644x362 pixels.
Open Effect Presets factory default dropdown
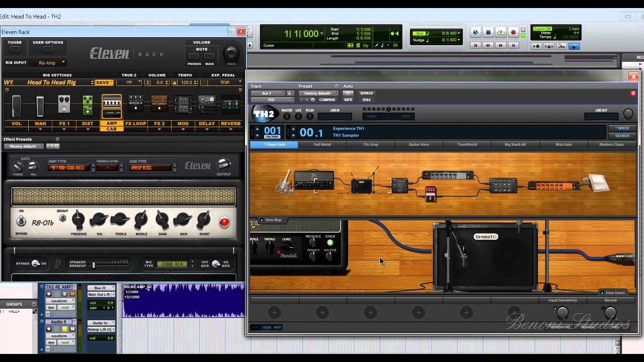[24, 146]
